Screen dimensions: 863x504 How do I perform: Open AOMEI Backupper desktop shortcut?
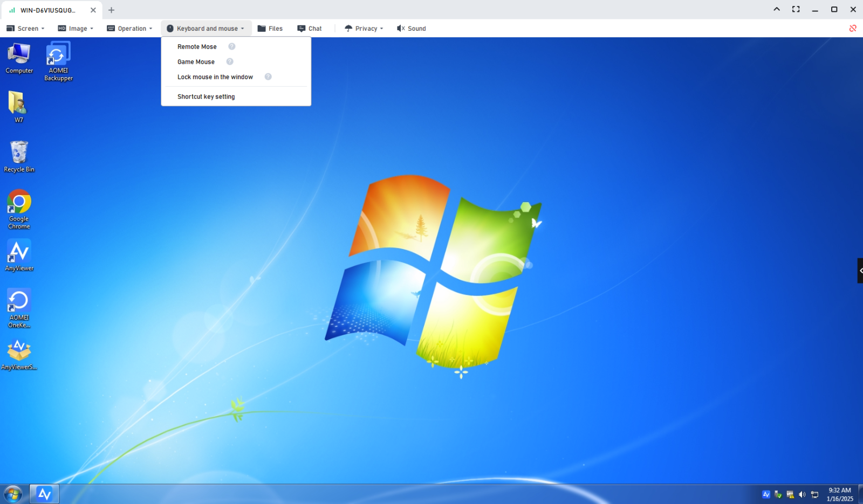58,60
